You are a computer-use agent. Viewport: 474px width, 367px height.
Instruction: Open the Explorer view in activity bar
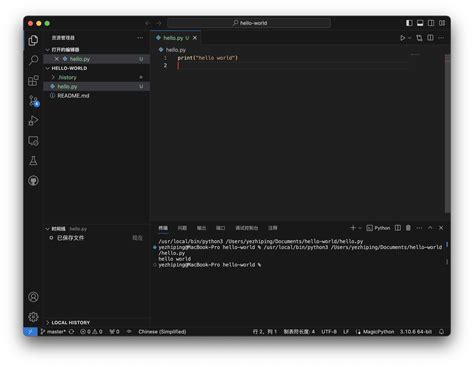pos(33,40)
